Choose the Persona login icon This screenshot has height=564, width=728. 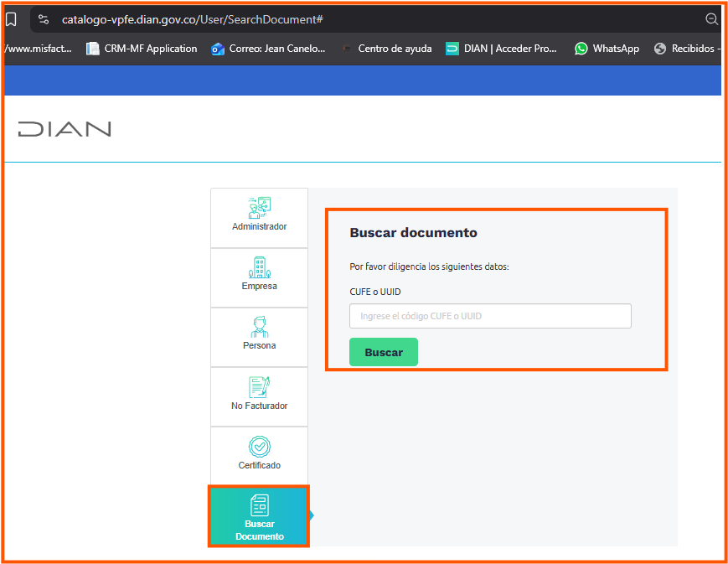pyautogui.click(x=259, y=328)
